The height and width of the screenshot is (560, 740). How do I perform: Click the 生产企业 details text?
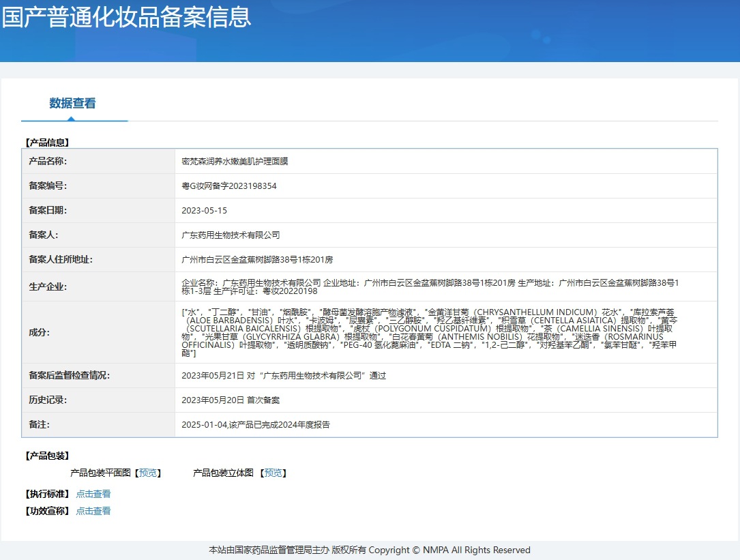pyautogui.click(x=430, y=287)
